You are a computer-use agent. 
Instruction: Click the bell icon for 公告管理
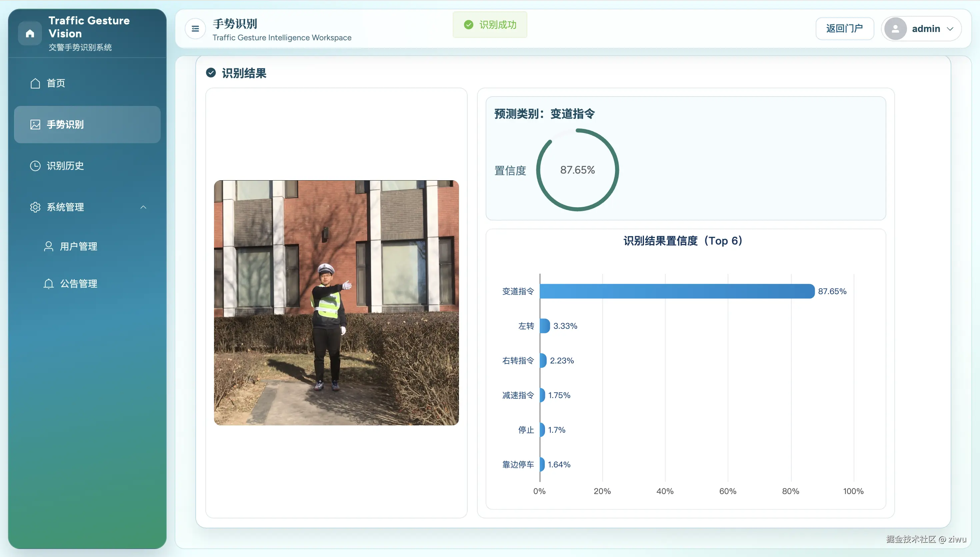coord(49,284)
